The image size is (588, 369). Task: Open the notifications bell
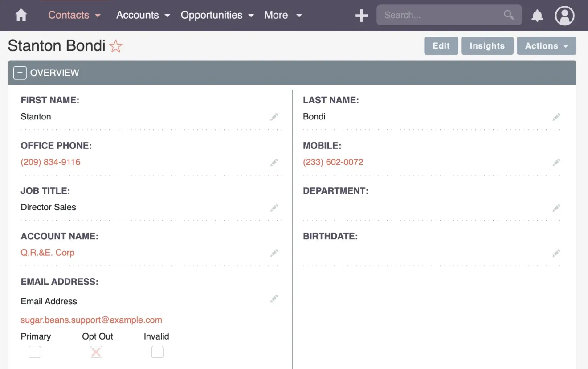point(537,15)
